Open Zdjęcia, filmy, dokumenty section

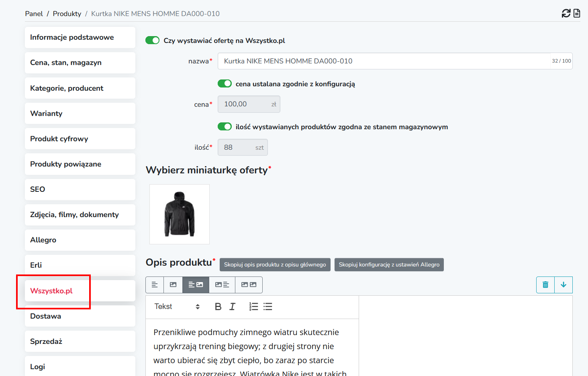pos(80,215)
